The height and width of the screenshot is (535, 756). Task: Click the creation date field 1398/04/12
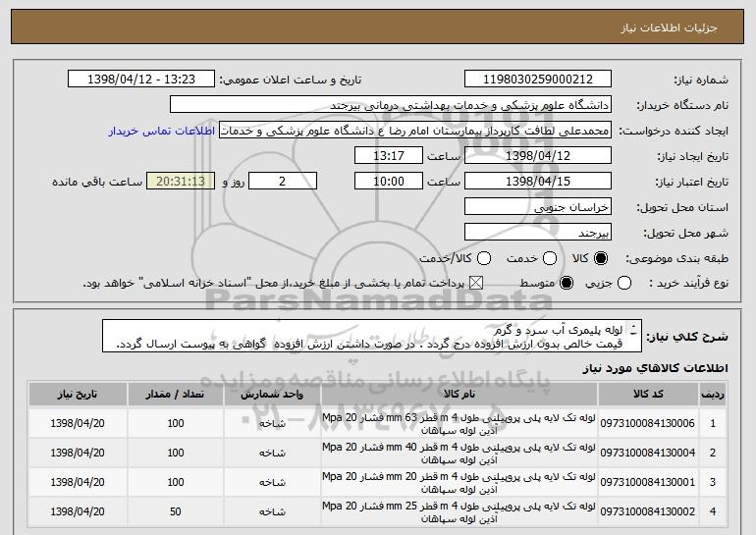click(538, 156)
